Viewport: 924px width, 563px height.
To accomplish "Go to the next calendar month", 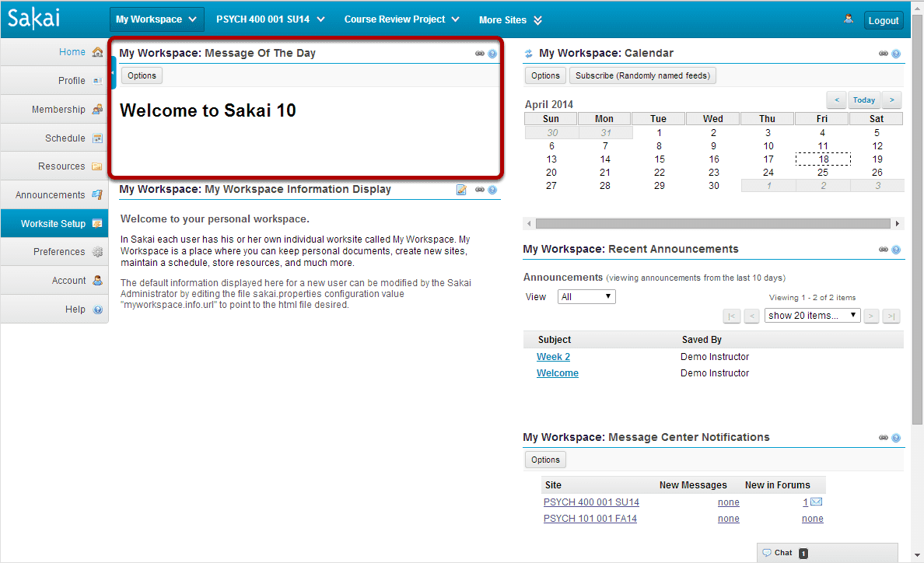I will [x=891, y=100].
